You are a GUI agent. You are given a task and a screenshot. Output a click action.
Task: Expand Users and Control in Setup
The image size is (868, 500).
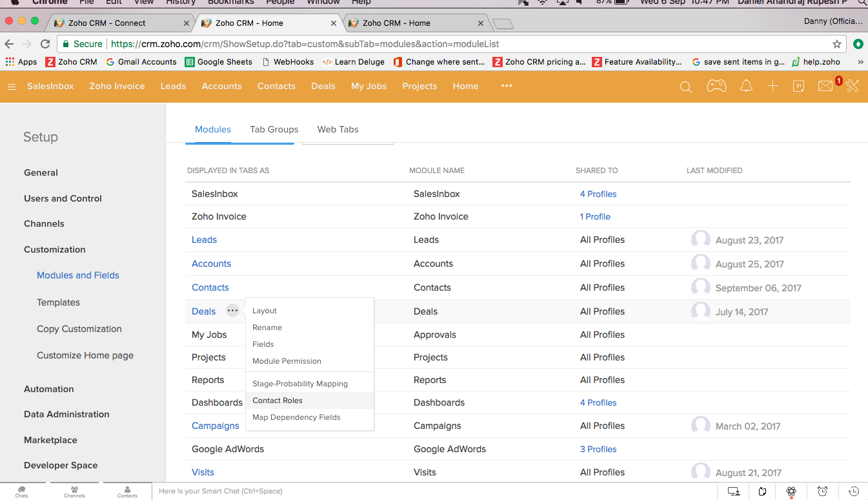[63, 198]
